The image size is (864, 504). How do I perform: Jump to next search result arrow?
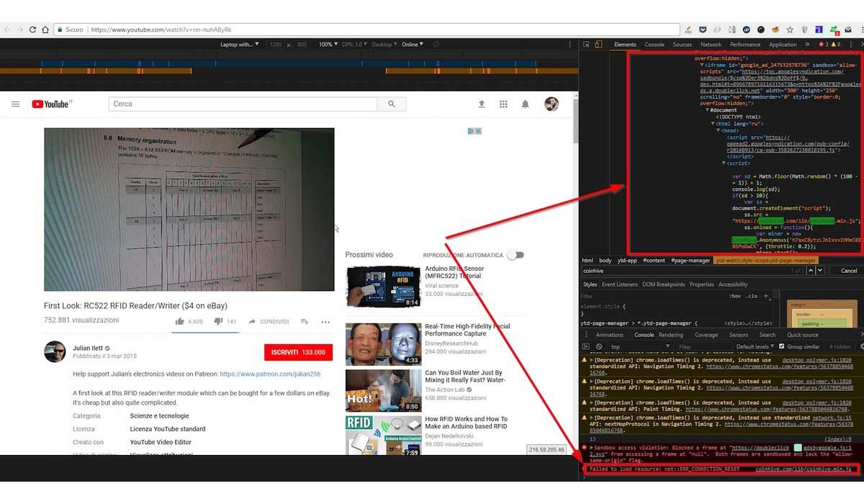(820, 271)
